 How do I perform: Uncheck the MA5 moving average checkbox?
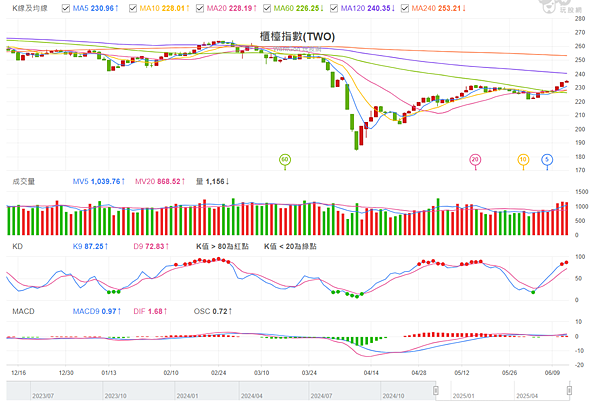pyautogui.click(x=66, y=8)
